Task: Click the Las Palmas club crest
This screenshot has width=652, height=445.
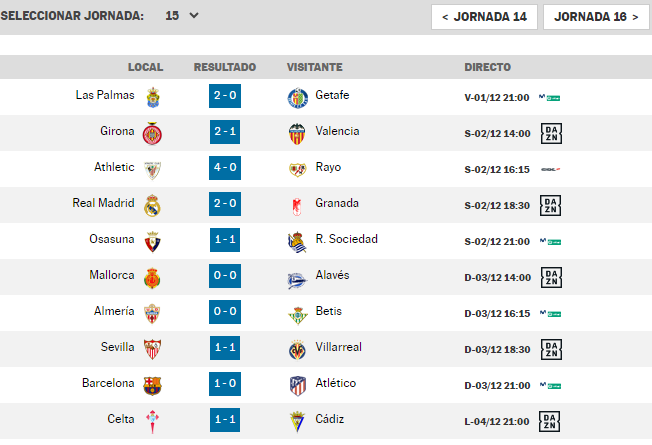Action: (x=153, y=97)
